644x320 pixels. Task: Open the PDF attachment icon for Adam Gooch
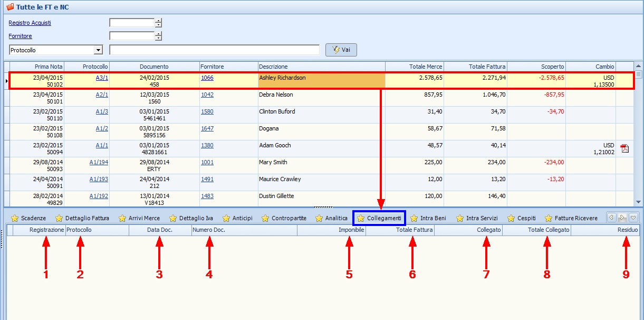[x=624, y=148]
